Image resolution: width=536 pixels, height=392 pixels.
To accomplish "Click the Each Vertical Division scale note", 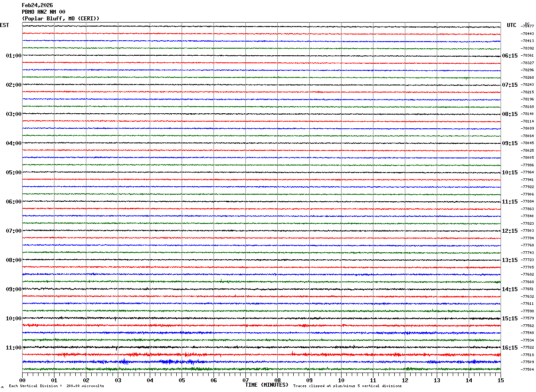I will [x=57, y=386].
